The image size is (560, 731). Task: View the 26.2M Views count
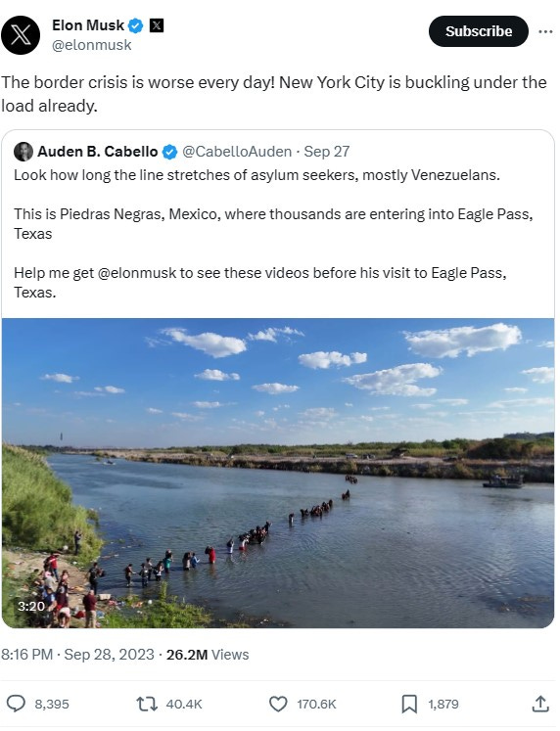pyautogui.click(x=208, y=655)
